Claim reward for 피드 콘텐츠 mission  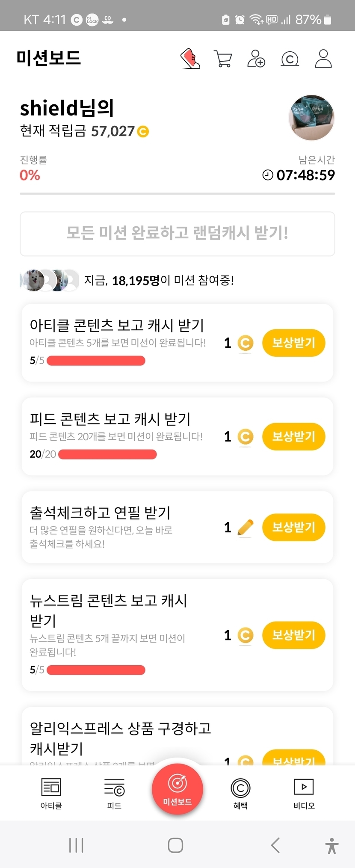click(293, 436)
